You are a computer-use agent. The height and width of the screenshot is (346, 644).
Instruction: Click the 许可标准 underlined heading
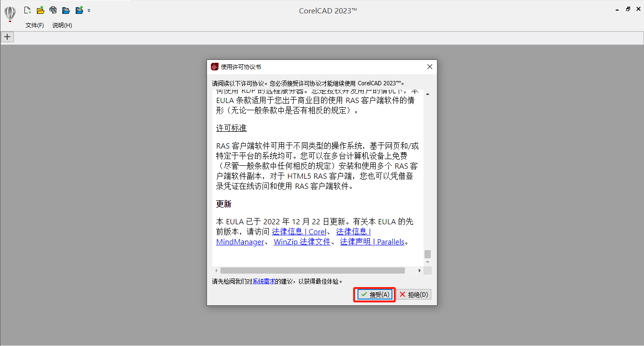(231, 129)
